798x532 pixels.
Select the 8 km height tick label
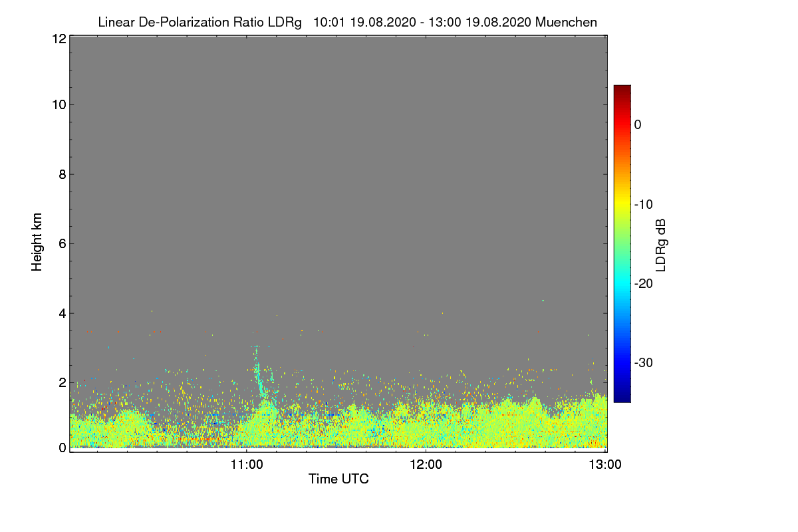[61, 174]
